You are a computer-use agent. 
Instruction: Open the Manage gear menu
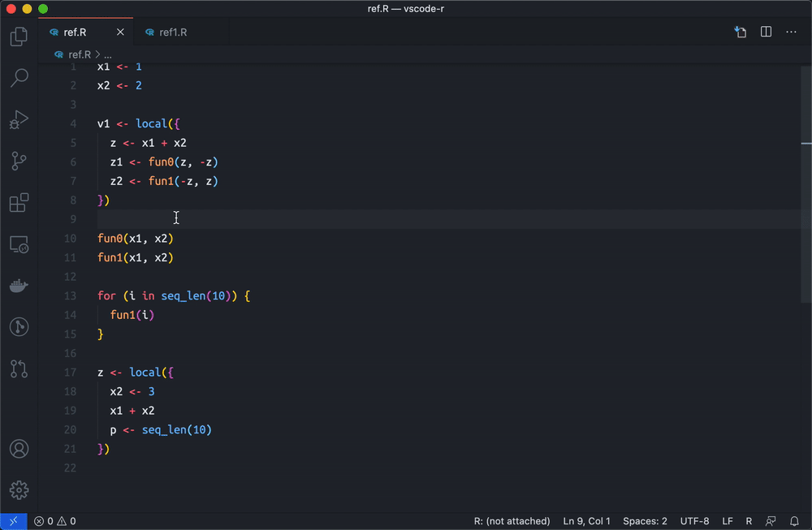pos(19,489)
